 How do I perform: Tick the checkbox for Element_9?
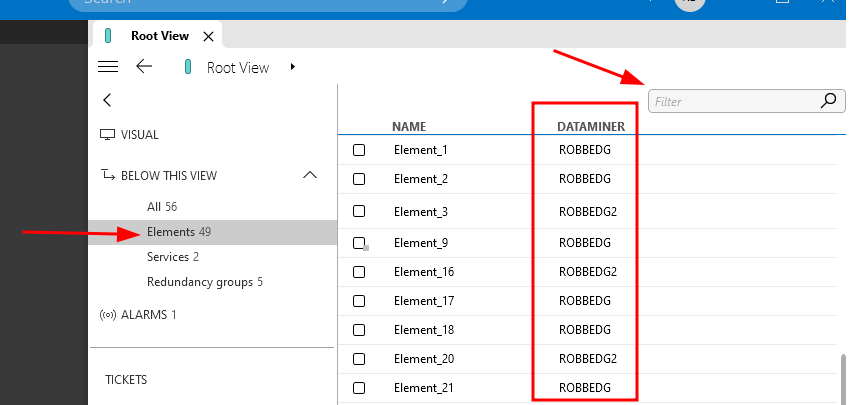359,243
